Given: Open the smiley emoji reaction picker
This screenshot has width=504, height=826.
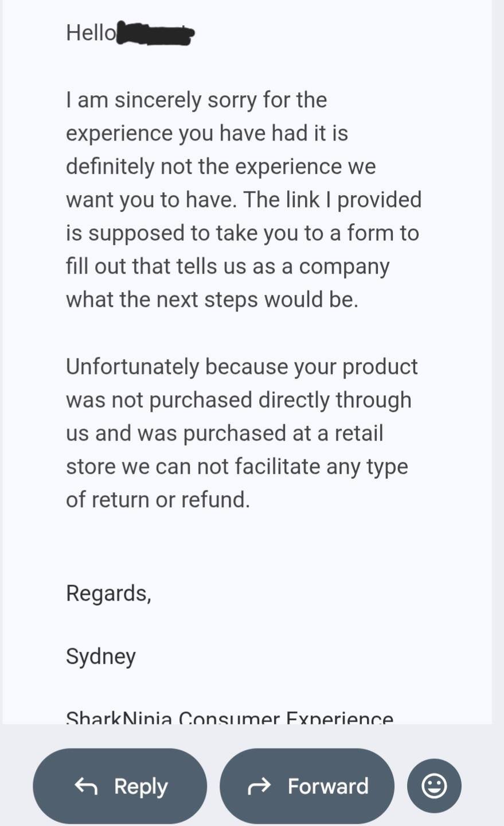Looking at the screenshot, I should click(x=434, y=786).
